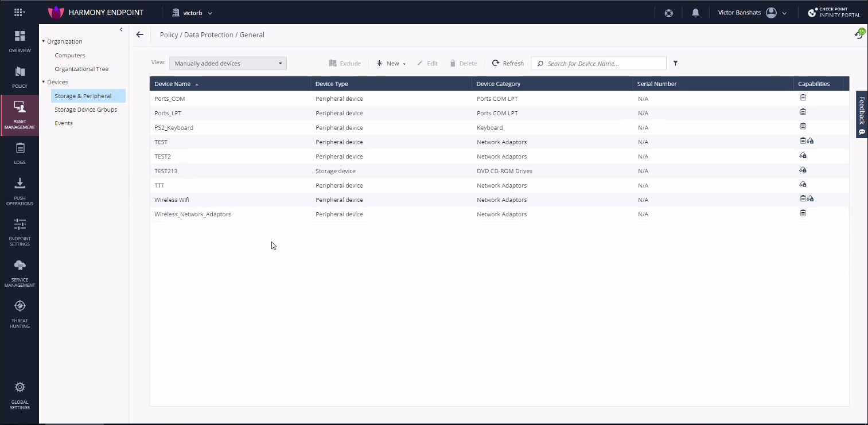Click the Harmony Endpoint logo
868x425 pixels.
(55, 12)
